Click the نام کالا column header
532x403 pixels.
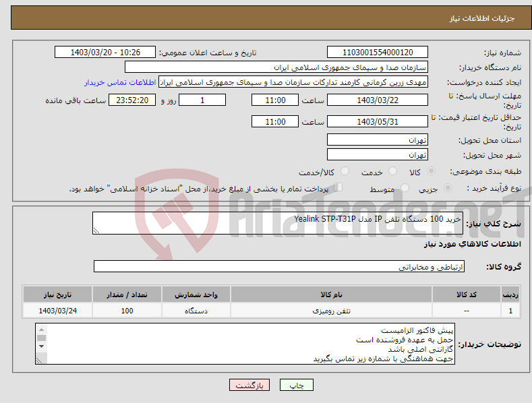[332, 294]
